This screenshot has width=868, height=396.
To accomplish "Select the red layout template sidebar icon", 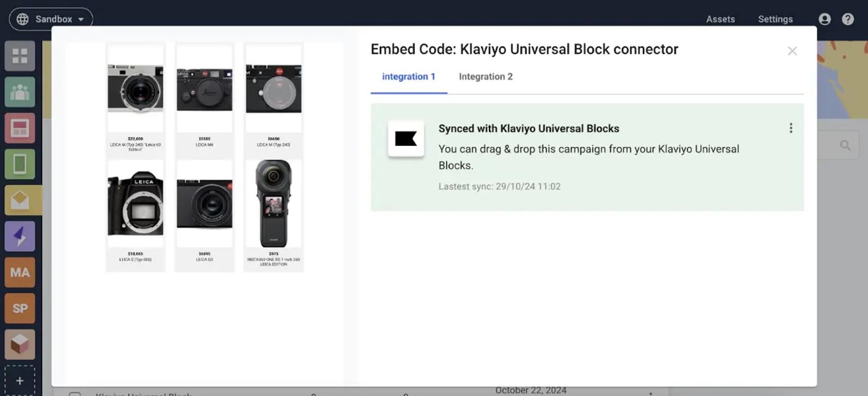I will pyautogui.click(x=20, y=128).
